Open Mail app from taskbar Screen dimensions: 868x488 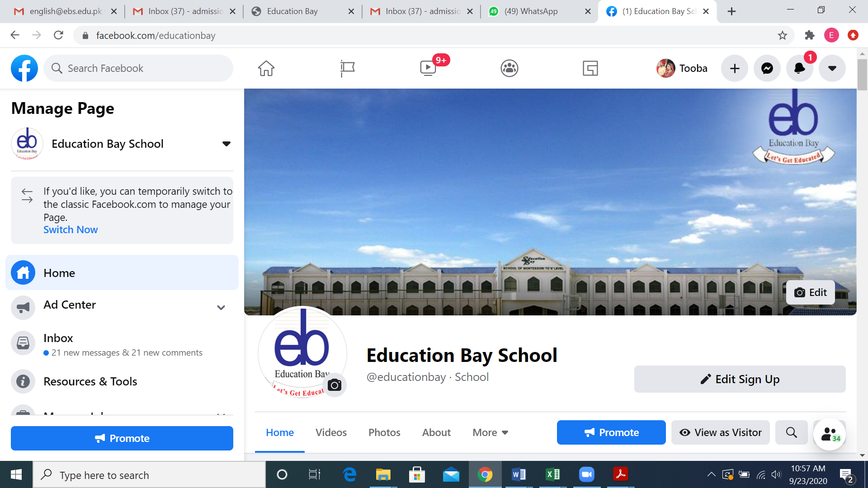pyautogui.click(x=451, y=474)
